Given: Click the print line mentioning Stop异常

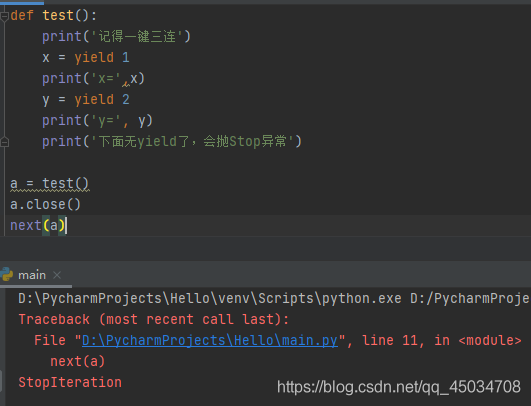Looking at the screenshot, I should coord(172,142).
